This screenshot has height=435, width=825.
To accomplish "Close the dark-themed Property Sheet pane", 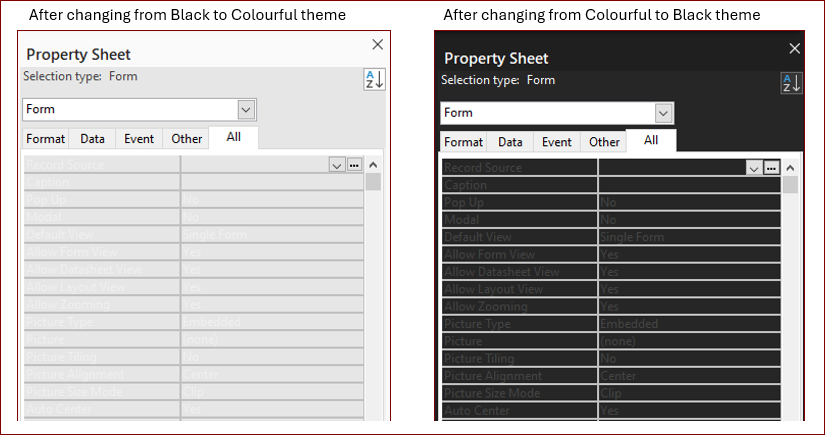I will (794, 48).
